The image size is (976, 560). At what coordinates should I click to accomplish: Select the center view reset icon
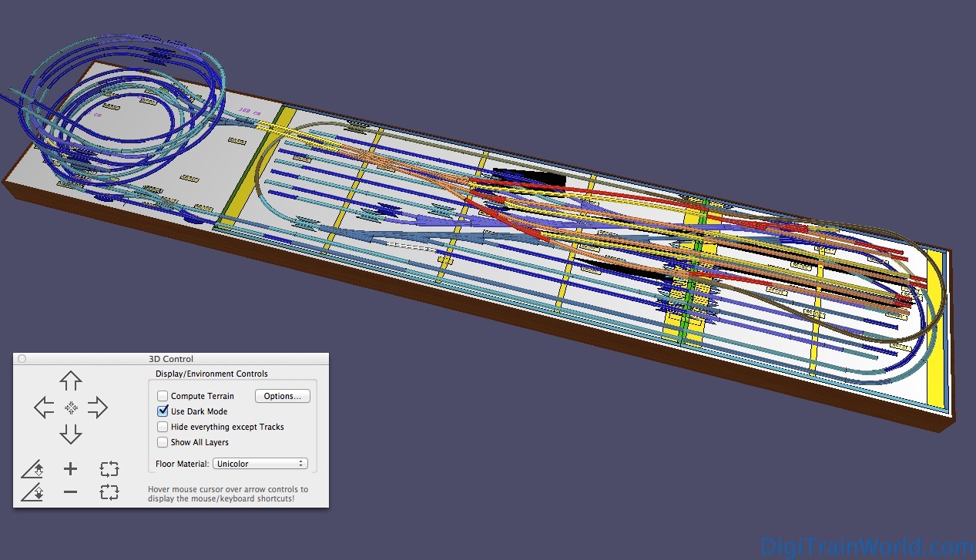tap(71, 407)
